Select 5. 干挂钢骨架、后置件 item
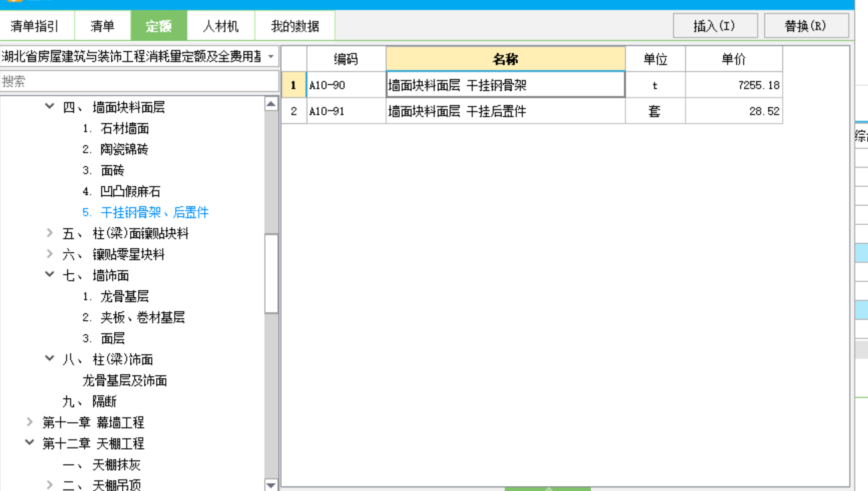This screenshot has height=491, width=868. pyautogui.click(x=146, y=212)
